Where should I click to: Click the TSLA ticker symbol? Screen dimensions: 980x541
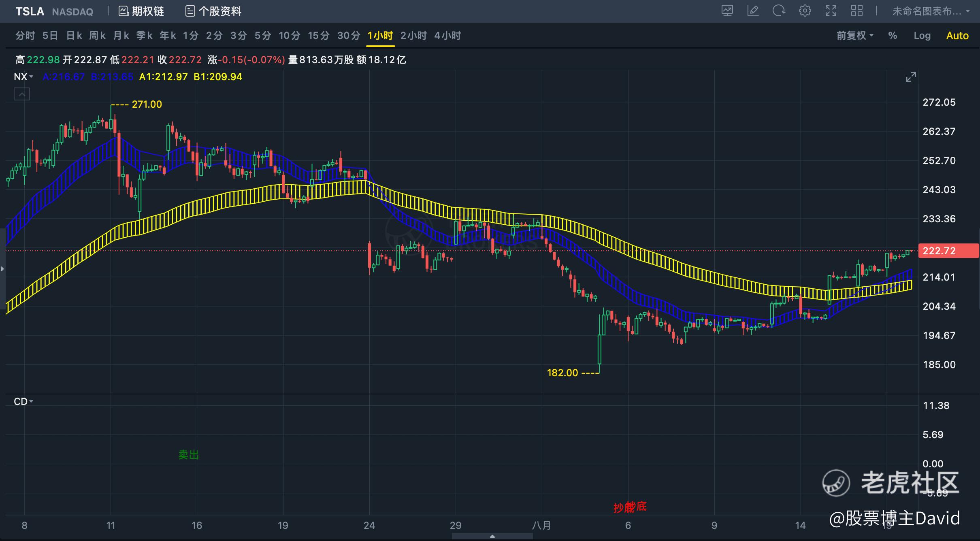(x=30, y=11)
